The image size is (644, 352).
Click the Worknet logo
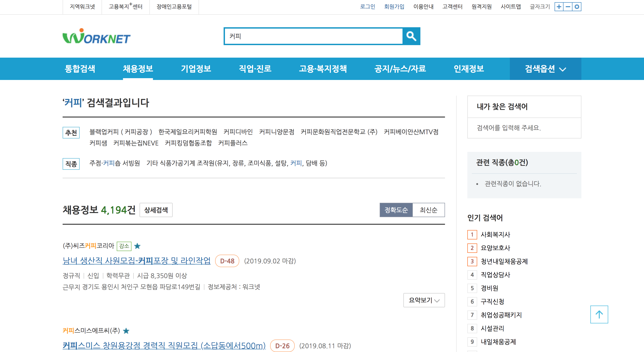pyautogui.click(x=96, y=37)
